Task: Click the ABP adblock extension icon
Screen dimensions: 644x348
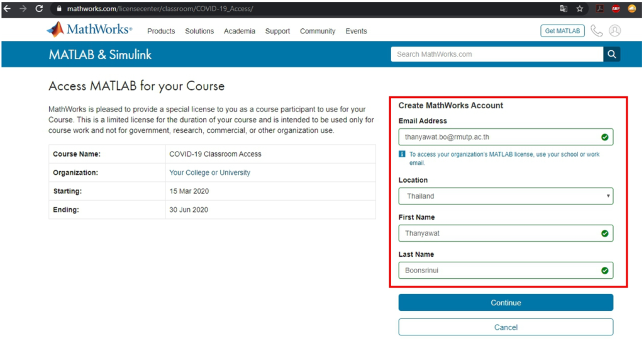Action: click(x=616, y=9)
